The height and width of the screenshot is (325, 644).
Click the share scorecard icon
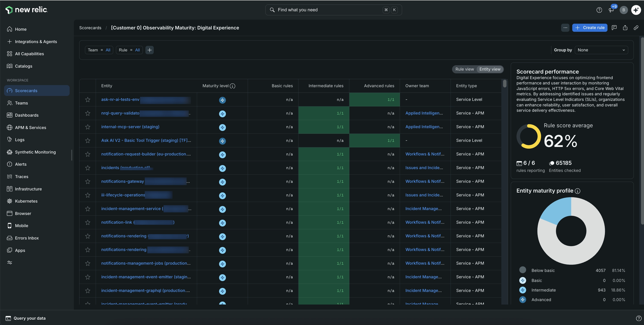[x=625, y=28]
